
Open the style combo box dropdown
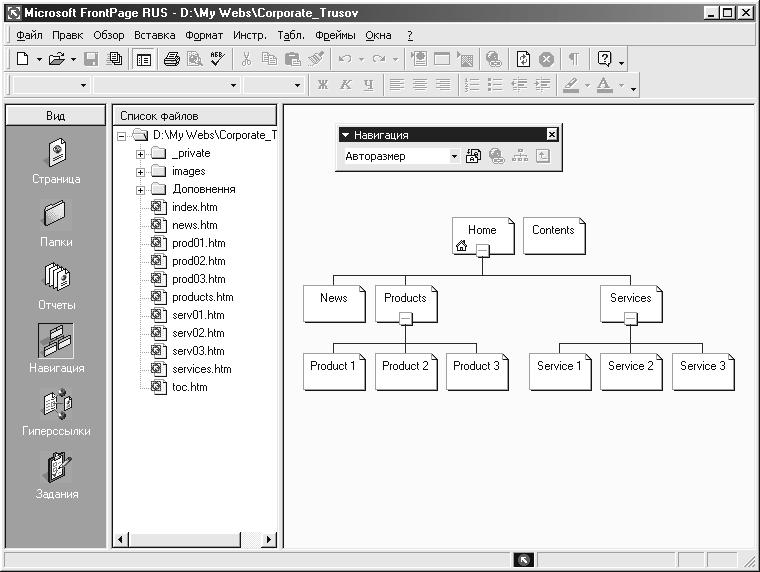83,85
